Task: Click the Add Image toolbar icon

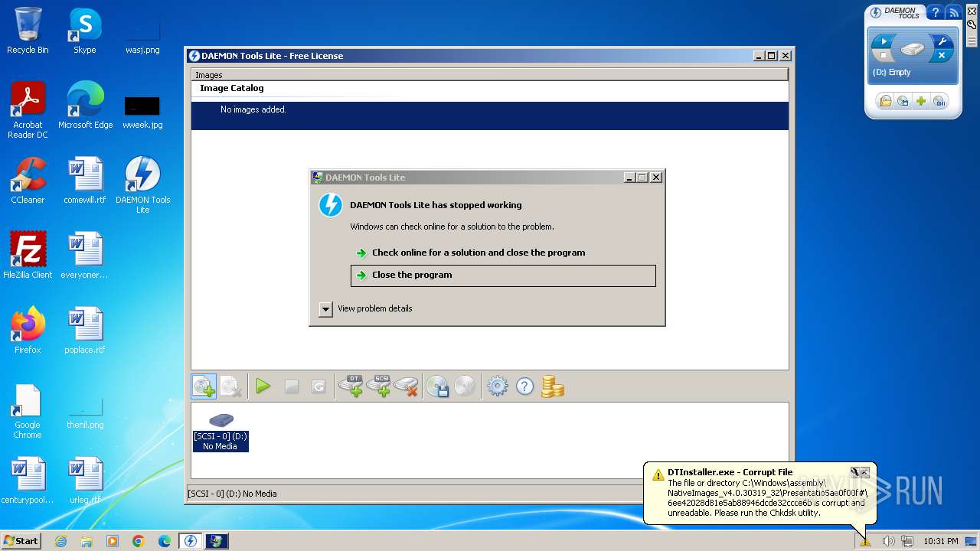Action: point(204,386)
